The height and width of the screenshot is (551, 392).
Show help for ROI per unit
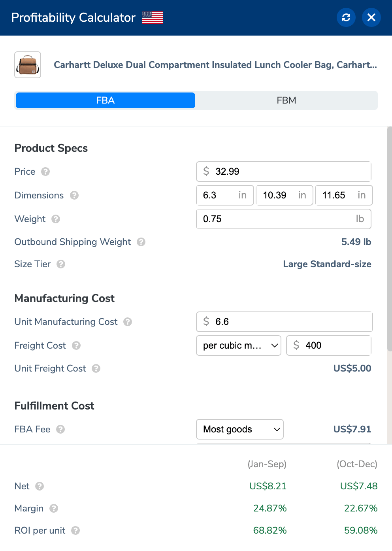point(75,530)
